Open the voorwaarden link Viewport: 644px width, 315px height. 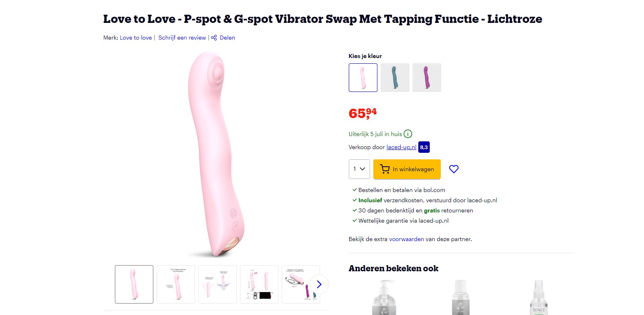[x=406, y=239]
